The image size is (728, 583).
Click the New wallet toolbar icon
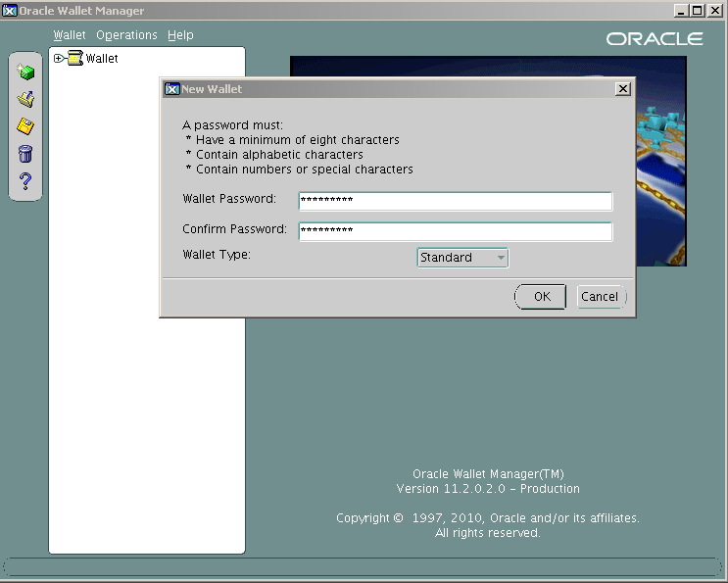pyautogui.click(x=25, y=72)
